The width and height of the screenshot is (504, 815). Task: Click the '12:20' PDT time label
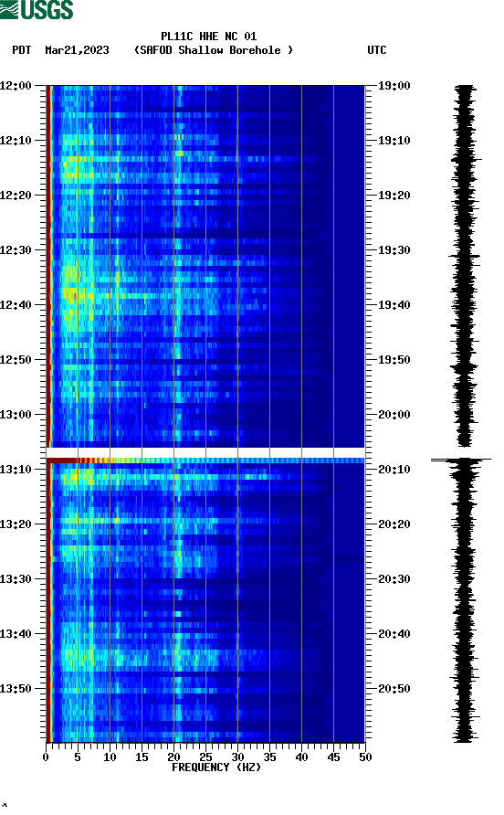coord(16,196)
